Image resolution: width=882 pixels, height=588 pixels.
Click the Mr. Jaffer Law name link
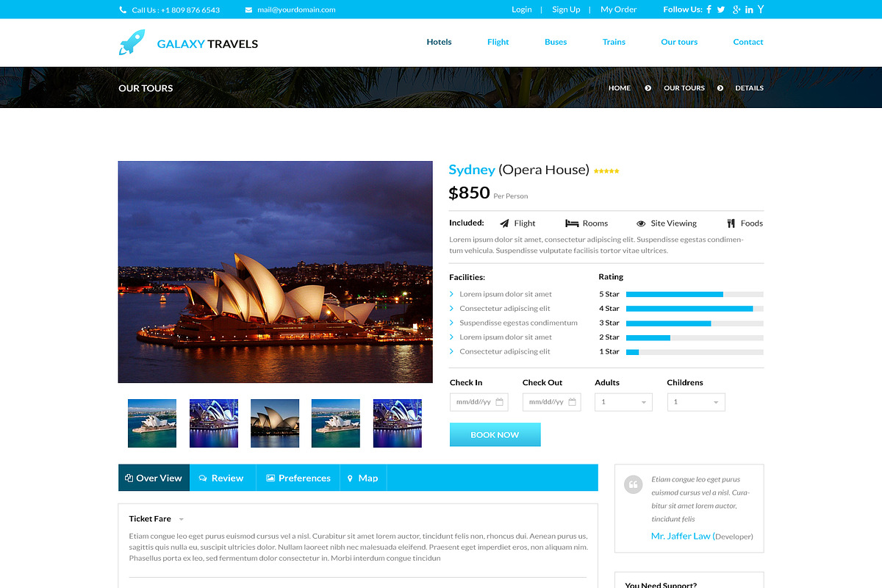point(681,536)
